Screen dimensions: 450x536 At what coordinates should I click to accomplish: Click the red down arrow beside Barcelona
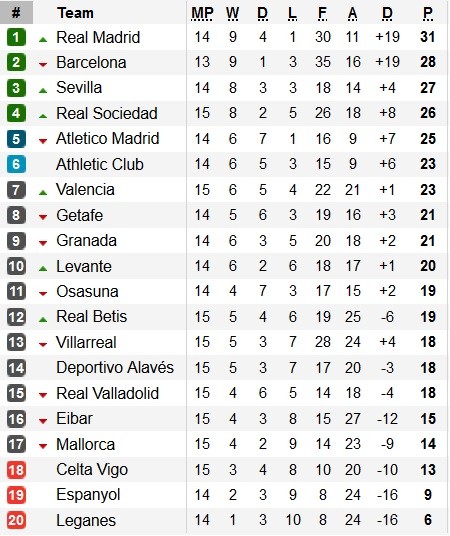[43, 64]
